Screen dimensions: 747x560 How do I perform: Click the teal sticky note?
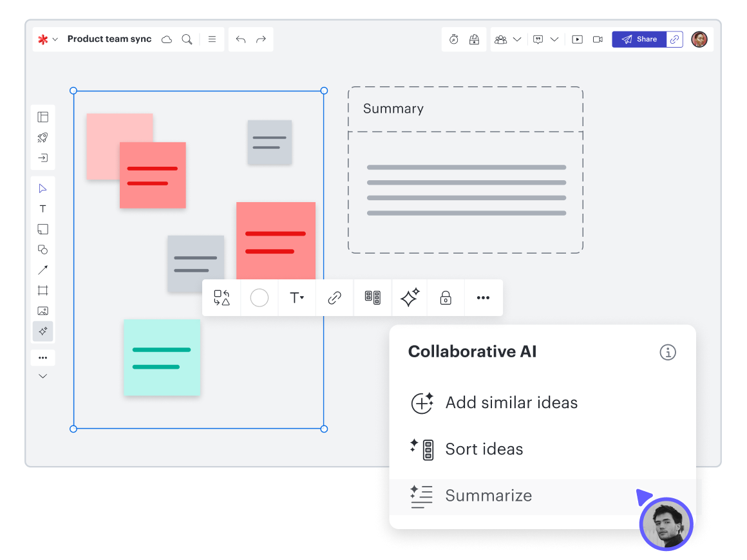[162, 357]
